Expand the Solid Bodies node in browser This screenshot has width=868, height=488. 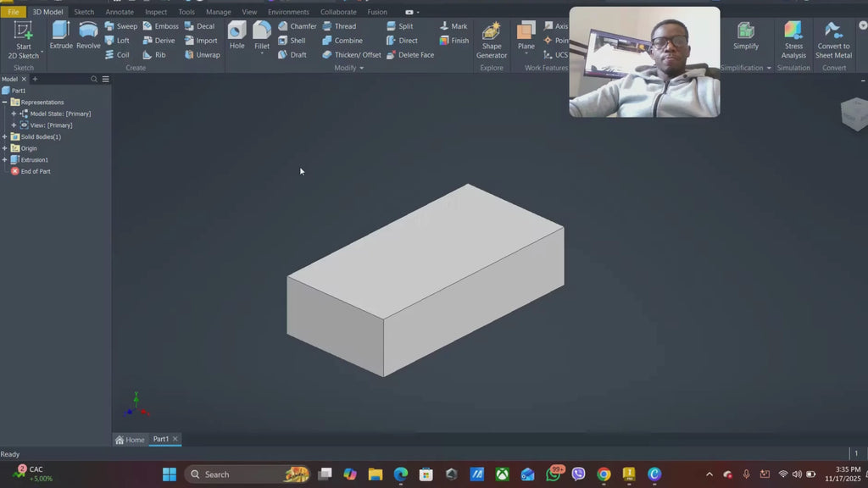(5, 136)
